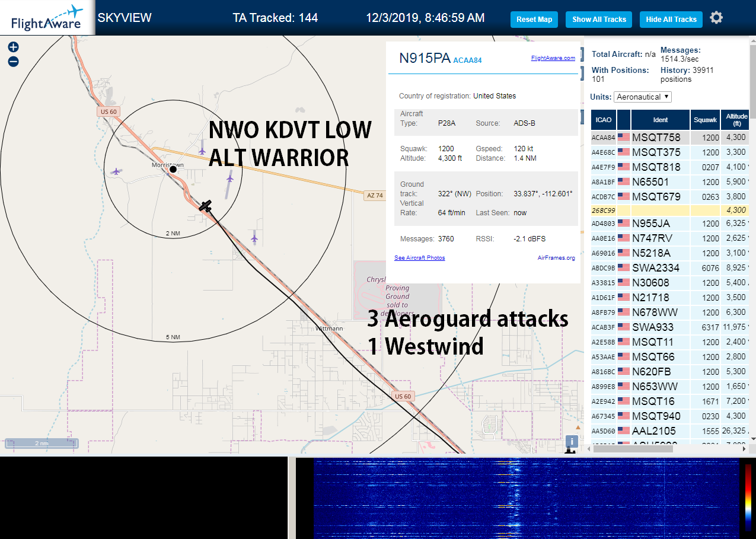Image resolution: width=756 pixels, height=539 pixels.
Task: Open settings via the gear icon
Action: pos(716,18)
